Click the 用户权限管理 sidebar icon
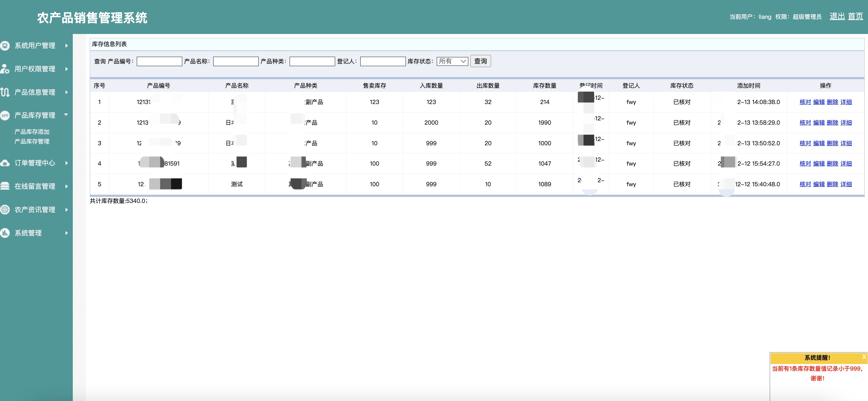This screenshot has width=868, height=401. (x=5, y=69)
